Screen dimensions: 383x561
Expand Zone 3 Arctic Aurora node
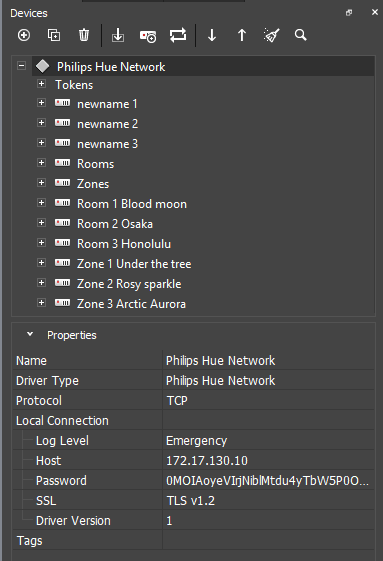tap(42, 303)
